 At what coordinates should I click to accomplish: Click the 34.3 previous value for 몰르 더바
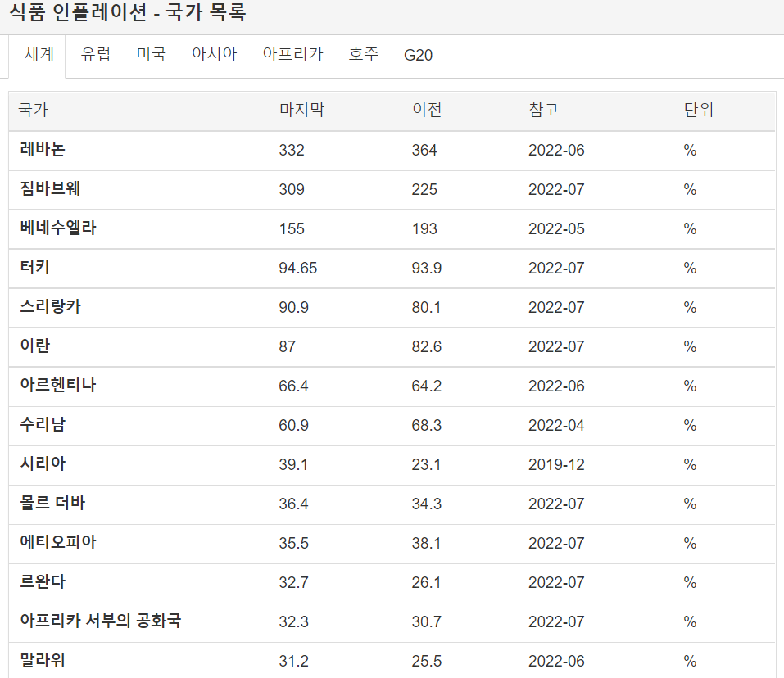pyautogui.click(x=427, y=504)
